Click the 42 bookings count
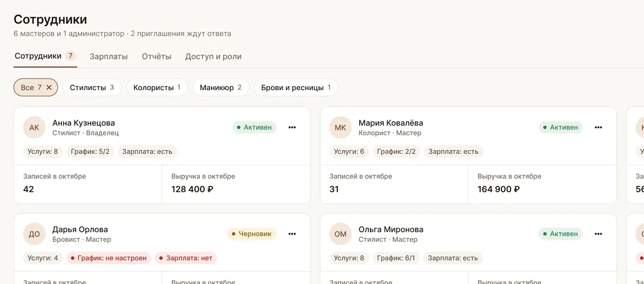644x284 pixels. (28, 189)
